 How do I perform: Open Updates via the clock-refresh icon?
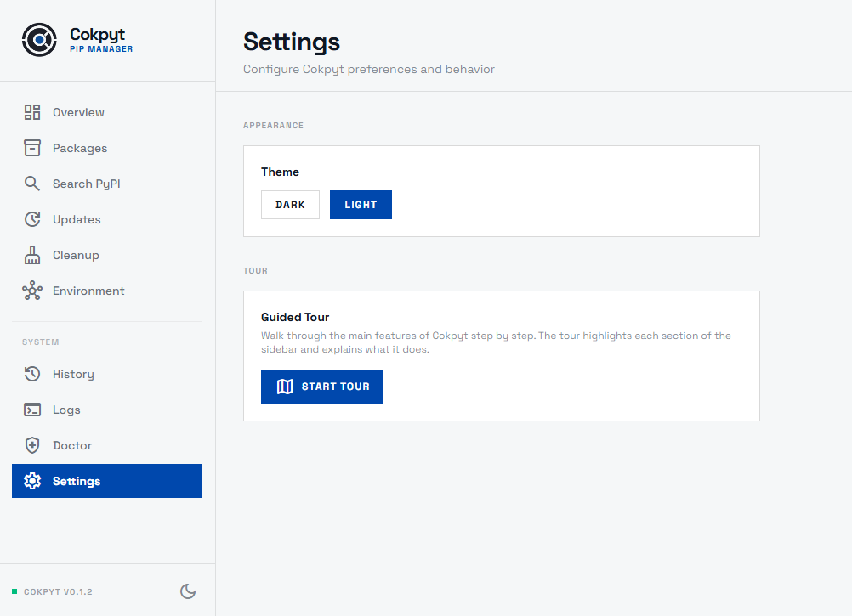tap(32, 218)
